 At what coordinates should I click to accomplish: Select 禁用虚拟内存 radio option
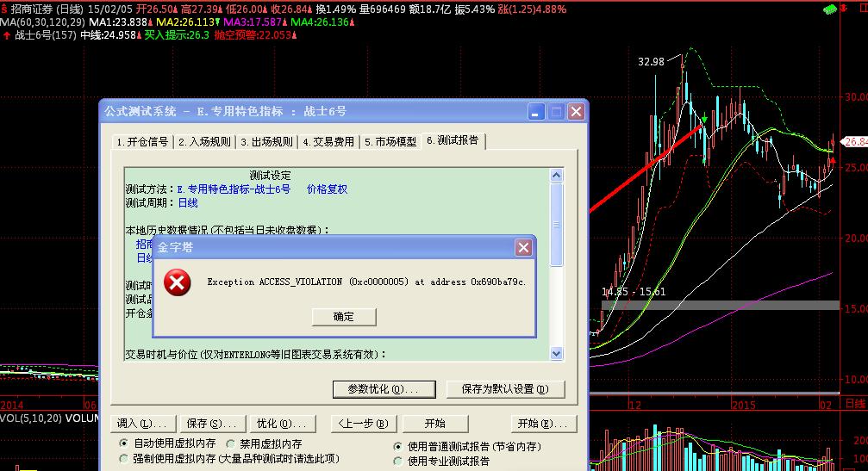point(230,444)
